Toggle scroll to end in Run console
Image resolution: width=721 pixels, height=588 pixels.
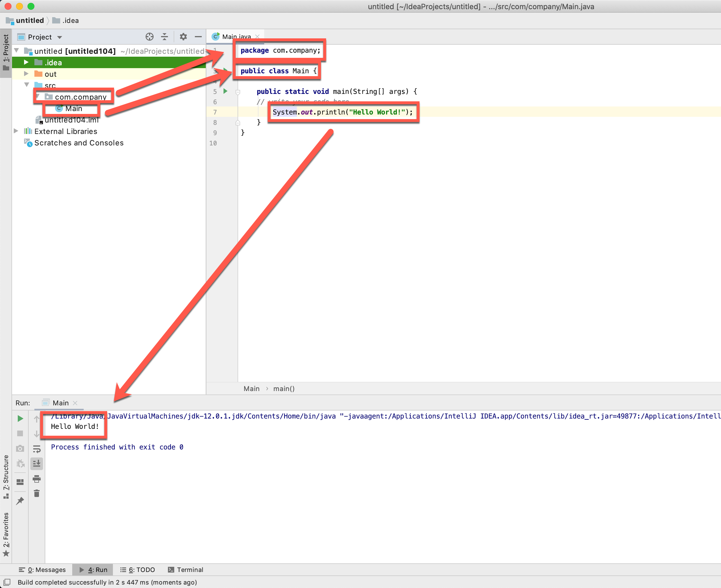(37, 463)
